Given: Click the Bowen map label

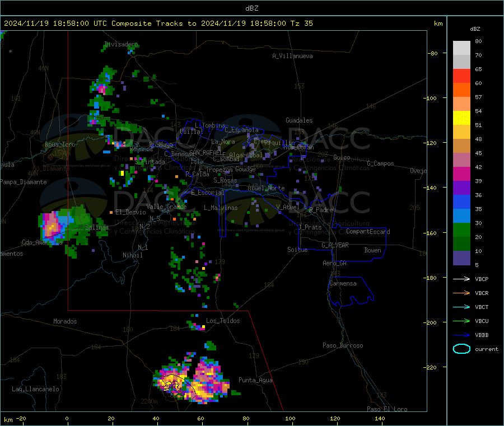Looking at the screenshot, I should pos(372,250).
